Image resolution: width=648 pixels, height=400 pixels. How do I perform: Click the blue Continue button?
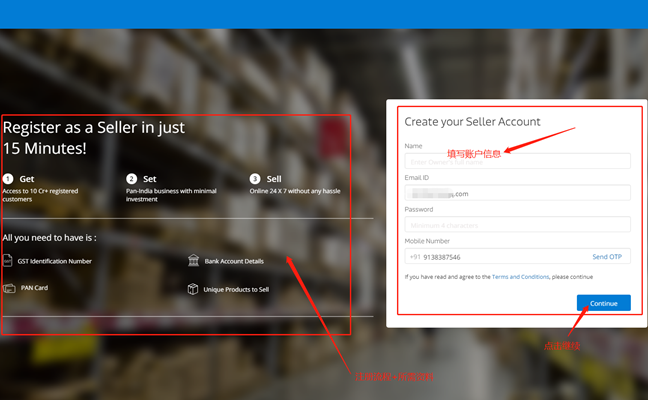[603, 303]
